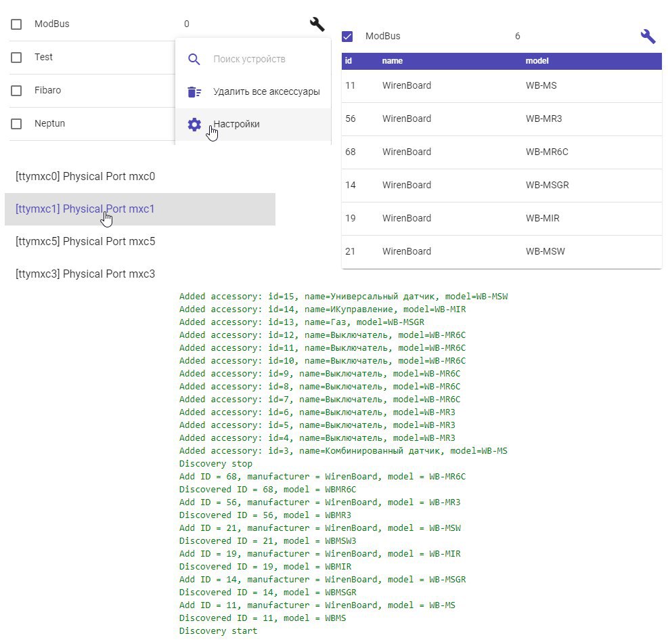Click the magnifier icon for device search
Viewport: 668px width, 644px height.
point(194,59)
